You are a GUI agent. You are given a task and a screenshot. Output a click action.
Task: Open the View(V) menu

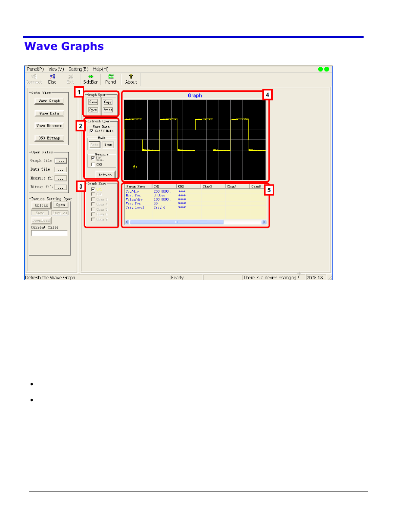click(56, 69)
